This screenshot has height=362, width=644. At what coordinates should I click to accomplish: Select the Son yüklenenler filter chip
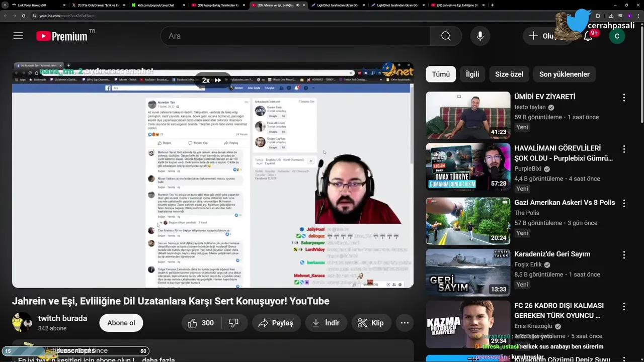(x=565, y=74)
